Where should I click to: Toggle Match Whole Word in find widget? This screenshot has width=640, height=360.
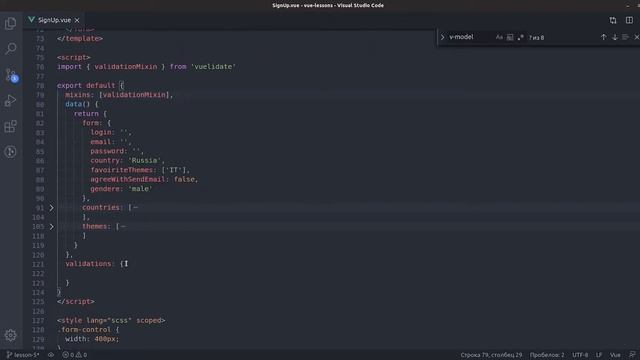(x=510, y=37)
